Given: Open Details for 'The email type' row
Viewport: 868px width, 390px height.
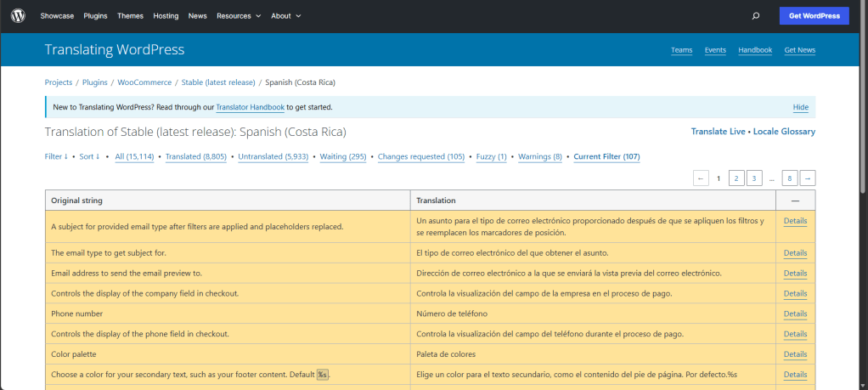Looking at the screenshot, I should coord(795,253).
